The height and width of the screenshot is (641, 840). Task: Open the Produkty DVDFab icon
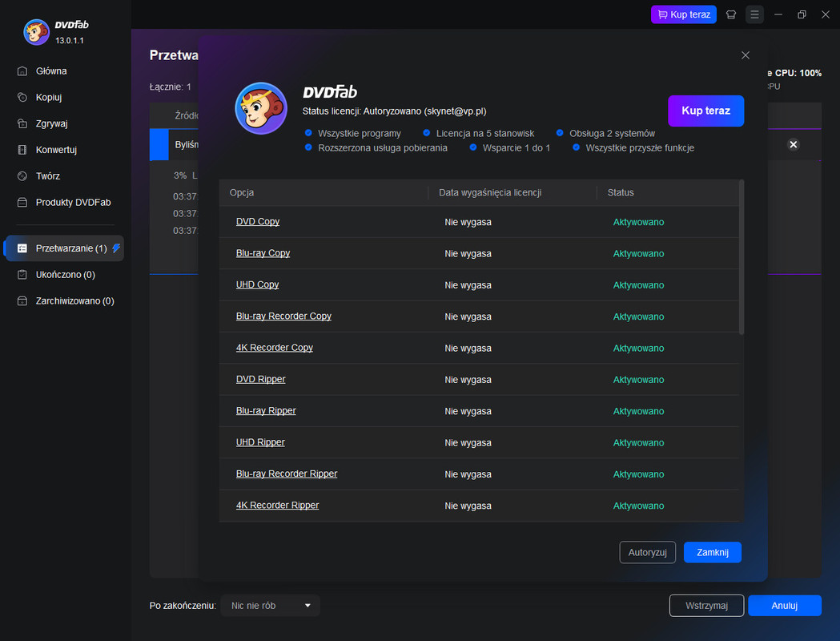(22, 202)
